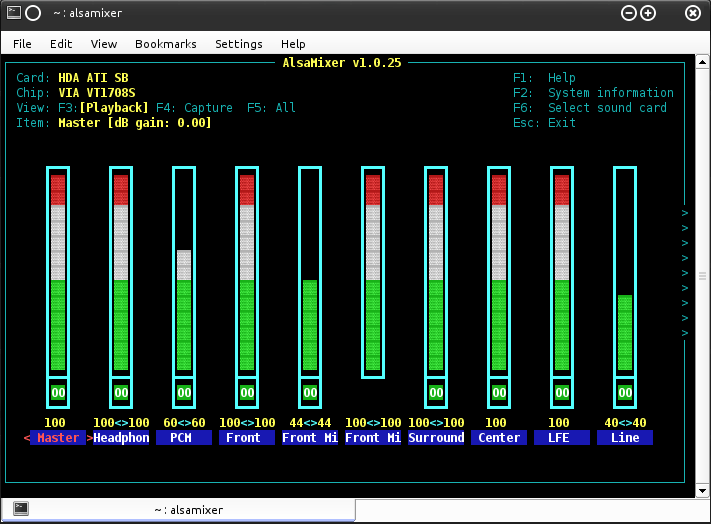The width and height of the screenshot is (711, 524).
Task: Toggle mute box under Center channel
Action: click(499, 393)
